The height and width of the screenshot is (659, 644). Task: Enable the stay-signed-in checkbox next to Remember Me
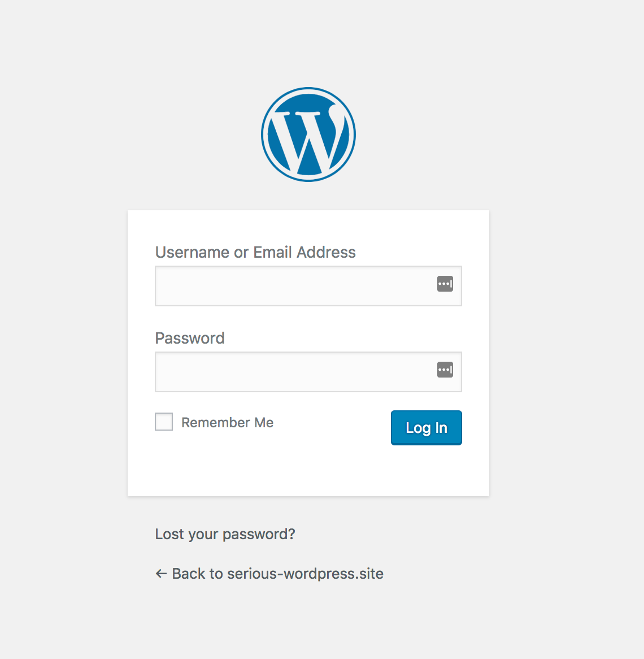point(164,422)
